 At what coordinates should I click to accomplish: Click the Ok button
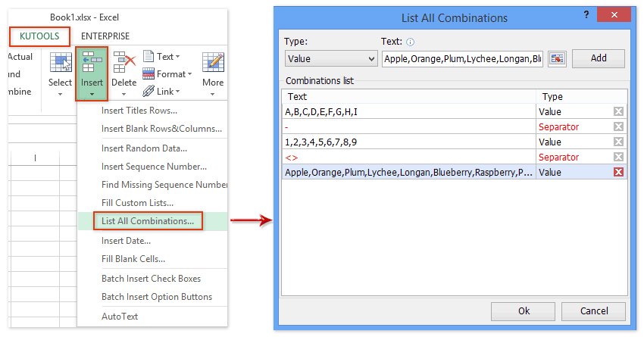point(523,311)
